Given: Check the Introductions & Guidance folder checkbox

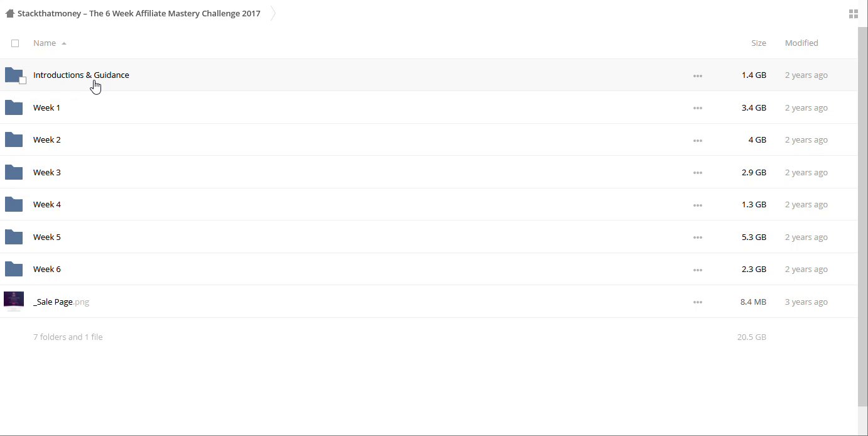Looking at the screenshot, I should pyautogui.click(x=23, y=80).
